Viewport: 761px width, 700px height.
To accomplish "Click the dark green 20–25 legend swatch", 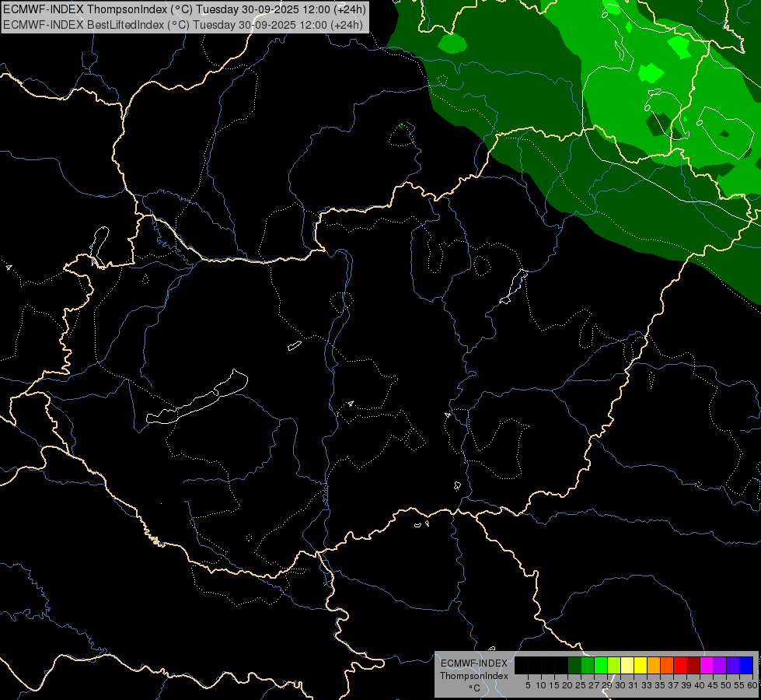I will point(574,665).
